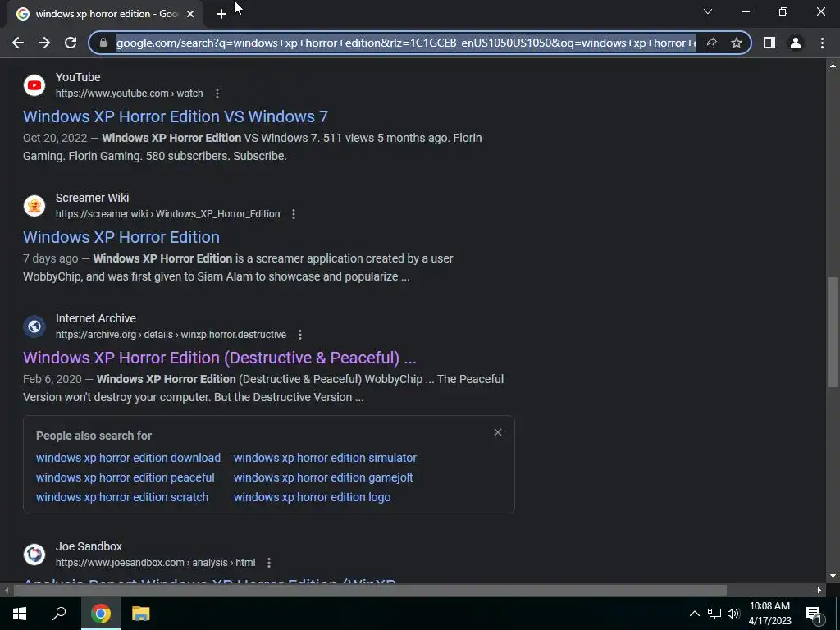Viewport: 840px width, 630px height.
Task: Search windows xp horror edition logo
Action: pyautogui.click(x=312, y=497)
